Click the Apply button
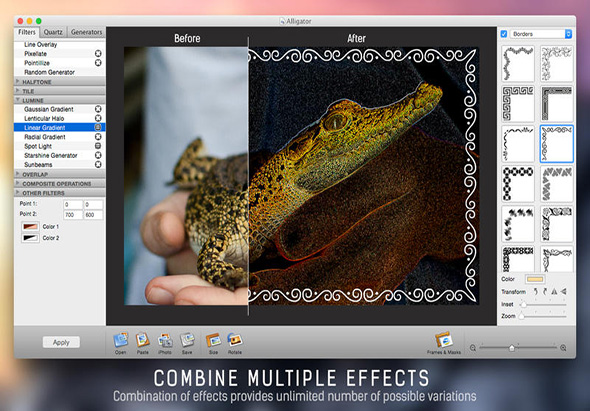 (x=61, y=342)
